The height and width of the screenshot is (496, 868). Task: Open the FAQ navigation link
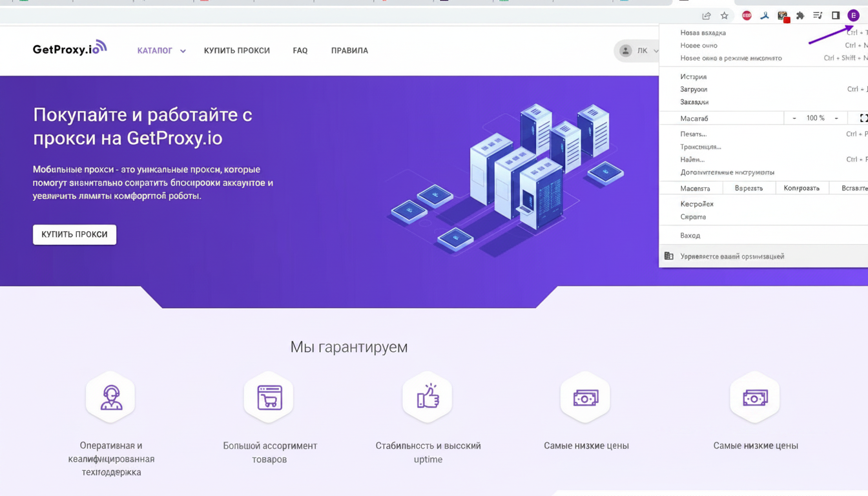coord(300,50)
